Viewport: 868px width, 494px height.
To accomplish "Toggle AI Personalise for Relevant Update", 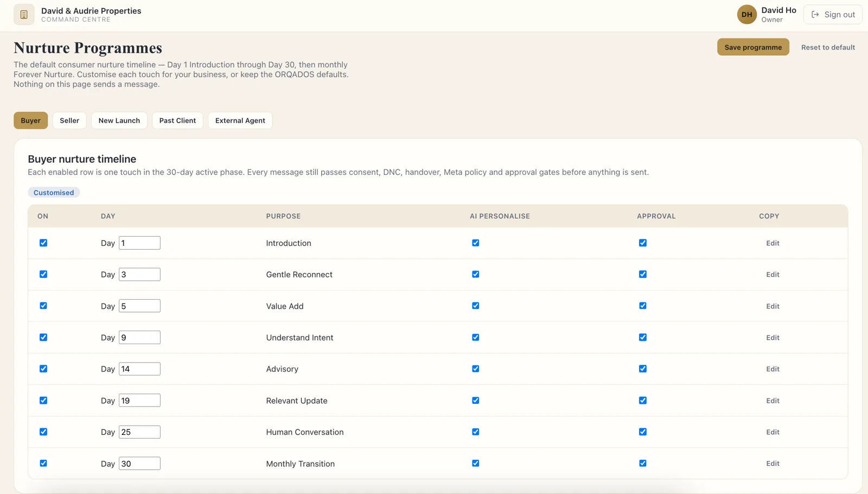I will 476,400.
